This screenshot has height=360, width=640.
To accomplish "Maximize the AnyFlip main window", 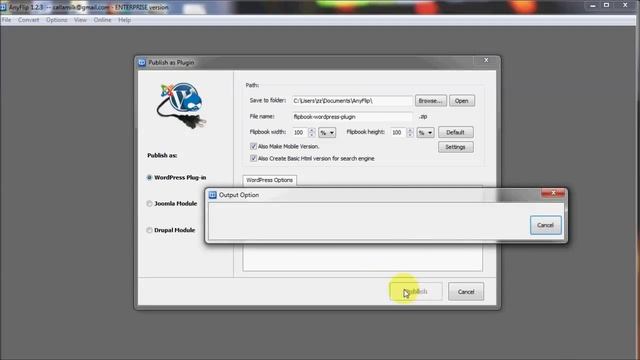I will (x=607, y=5).
